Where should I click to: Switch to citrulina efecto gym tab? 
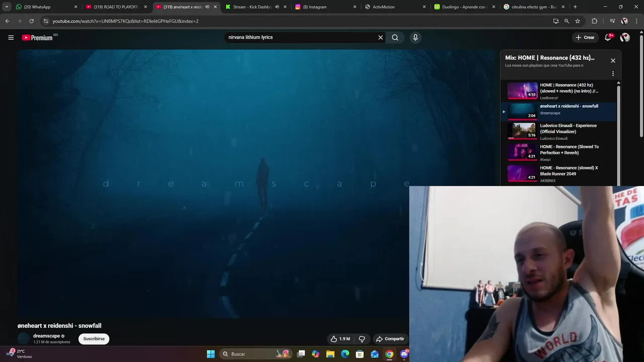pos(533,7)
